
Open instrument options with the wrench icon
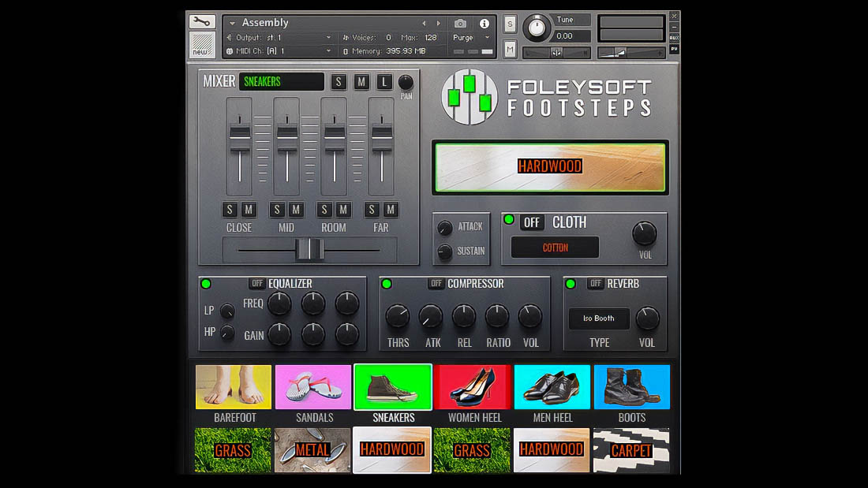point(202,22)
